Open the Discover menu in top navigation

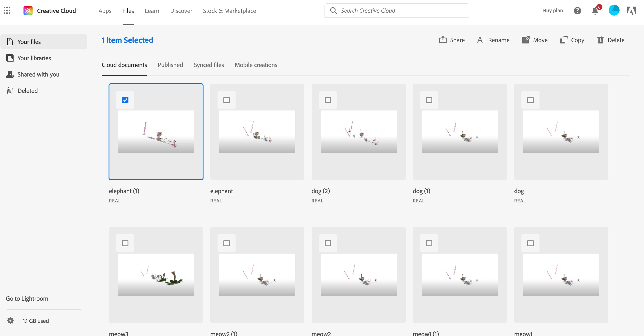tap(181, 11)
